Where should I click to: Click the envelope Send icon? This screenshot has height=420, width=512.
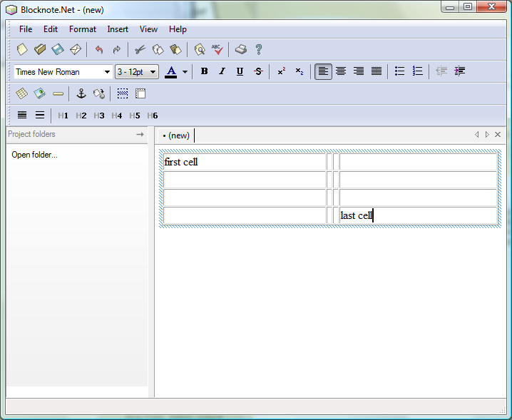coord(76,49)
